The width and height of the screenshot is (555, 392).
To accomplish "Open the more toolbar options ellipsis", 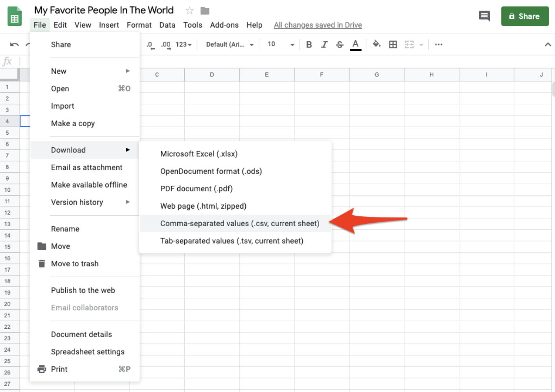I will 439,44.
